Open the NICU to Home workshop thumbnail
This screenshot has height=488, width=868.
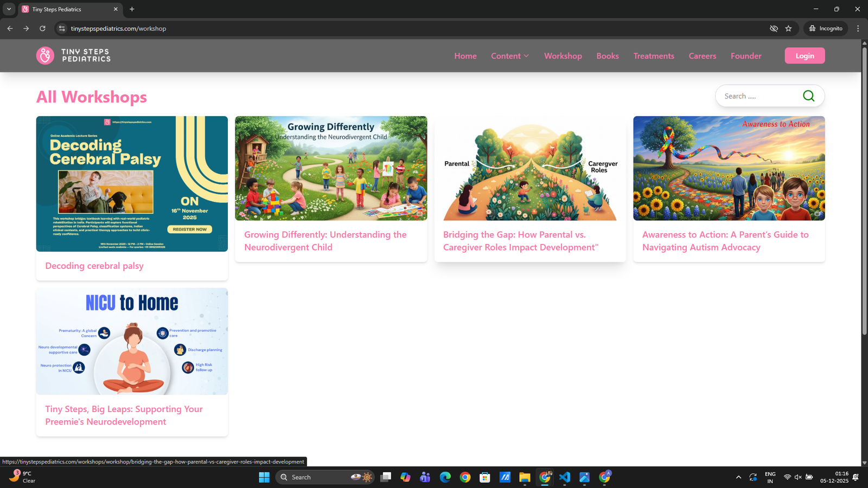tap(132, 341)
